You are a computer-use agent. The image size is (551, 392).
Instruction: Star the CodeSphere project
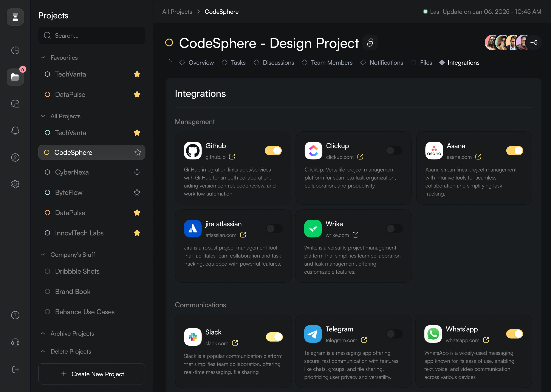[138, 152]
